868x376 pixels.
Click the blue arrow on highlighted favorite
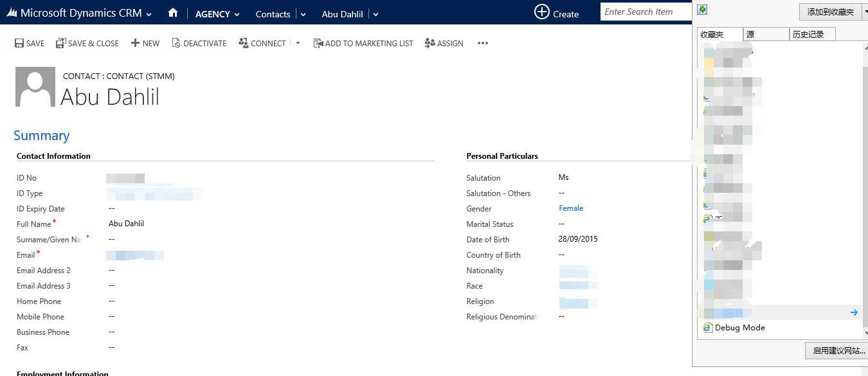coord(854,312)
